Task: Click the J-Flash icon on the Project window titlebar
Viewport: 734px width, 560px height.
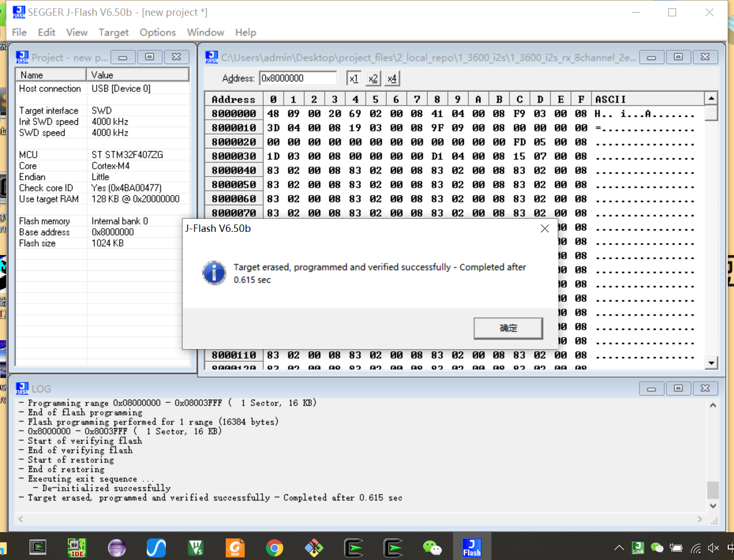Action: point(22,57)
